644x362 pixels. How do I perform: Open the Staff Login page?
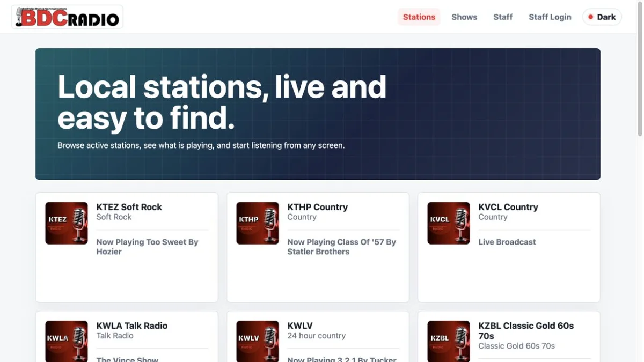pyautogui.click(x=550, y=17)
